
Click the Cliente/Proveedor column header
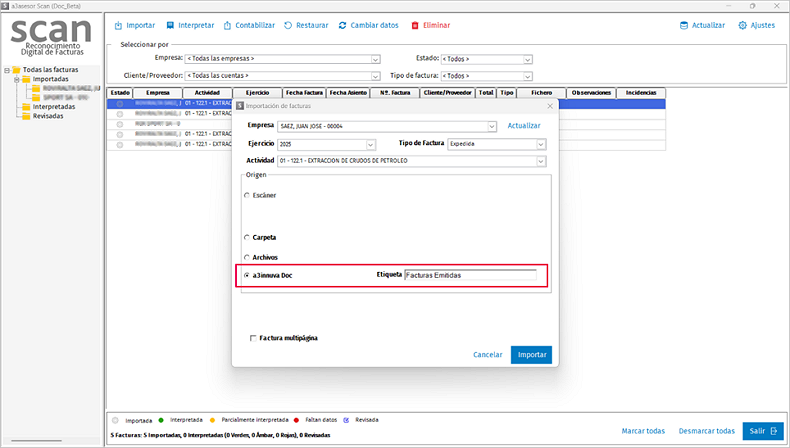click(x=448, y=93)
